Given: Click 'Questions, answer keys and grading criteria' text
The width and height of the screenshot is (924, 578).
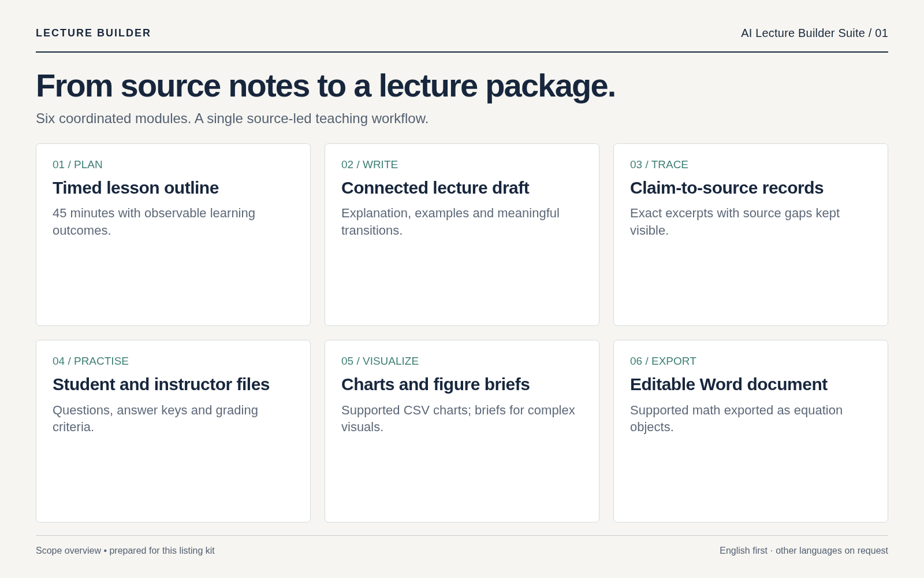Looking at the screenshot, I should point(155,418).
